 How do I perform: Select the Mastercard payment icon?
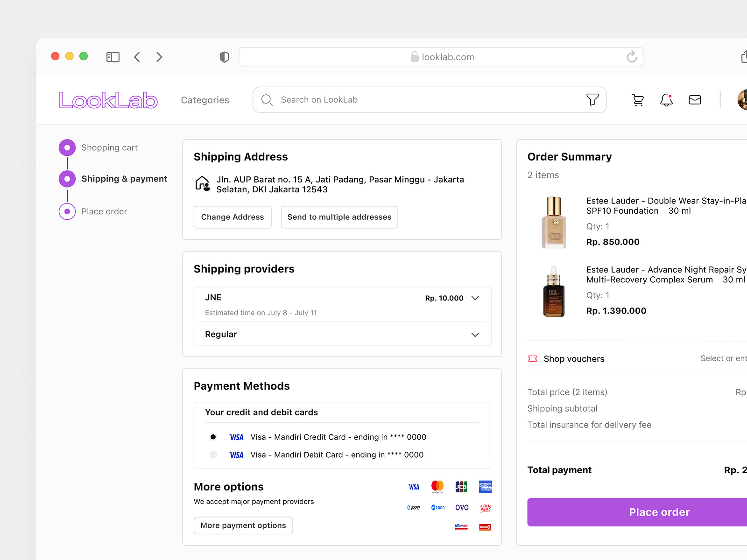click(437, 487)
